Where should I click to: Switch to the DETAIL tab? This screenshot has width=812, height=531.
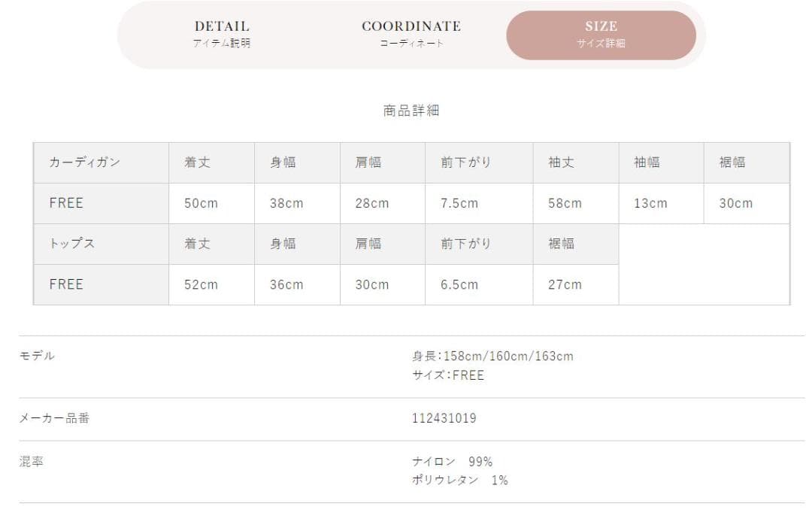pyautogui.click(x=222, y=34)
